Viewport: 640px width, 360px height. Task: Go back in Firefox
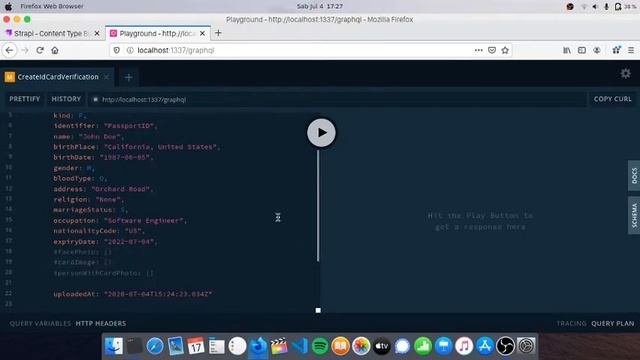[x=10, y=50]
